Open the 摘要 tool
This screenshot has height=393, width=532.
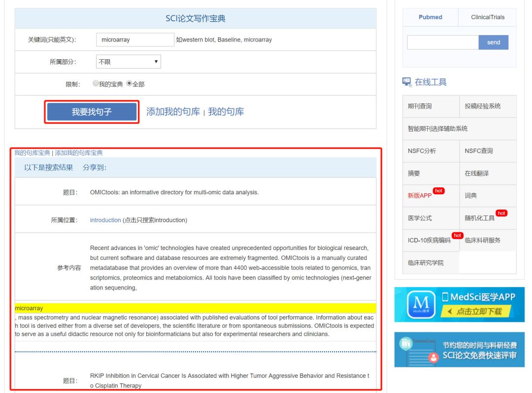point(414,173)
